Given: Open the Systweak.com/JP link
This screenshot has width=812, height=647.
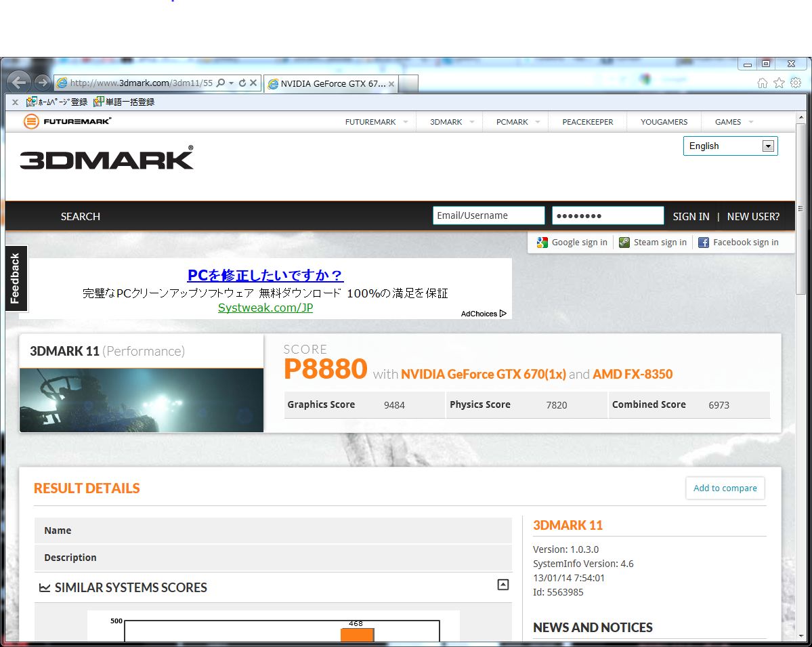Looking at the screenshot, I should point(265,308).
